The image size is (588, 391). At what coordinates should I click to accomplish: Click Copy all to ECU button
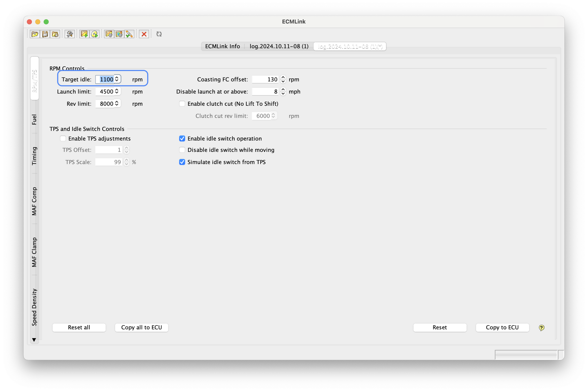[x=142, y=328]
